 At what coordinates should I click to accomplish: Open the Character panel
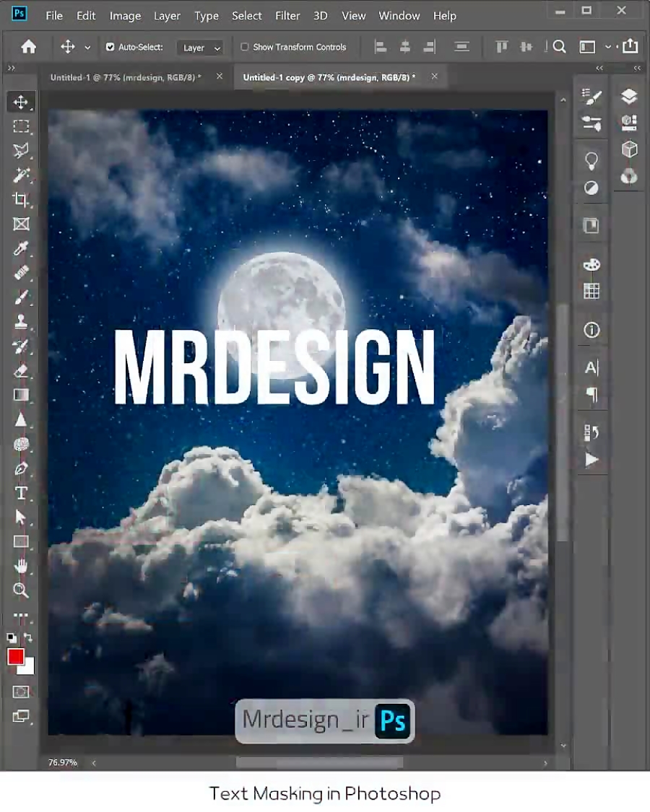tap(591, 368)
